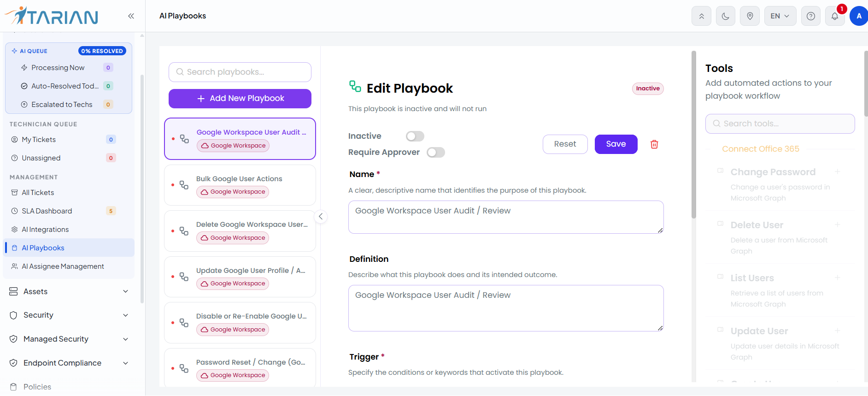Toggle the Inactive switch
The height and width of the screenshot is (396, 868).
pos(415,136)
